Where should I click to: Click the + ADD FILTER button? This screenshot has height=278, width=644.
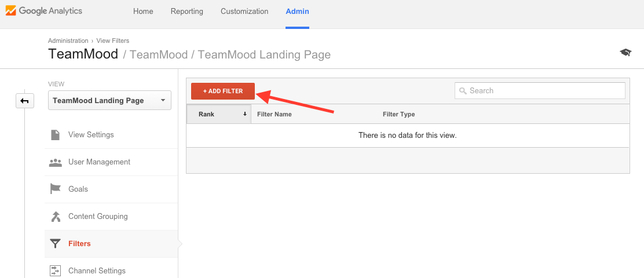pos(223,91)
